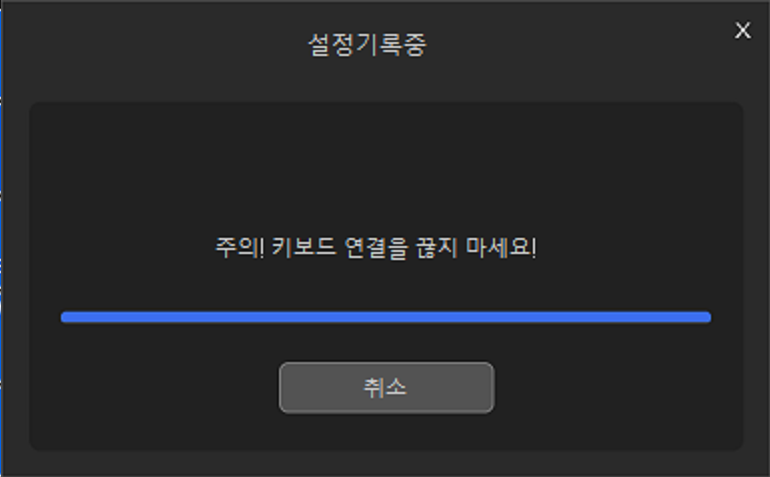Click the empty dark panel above warning
Screen dimensions: 770x477
click(x=386, y=167)
